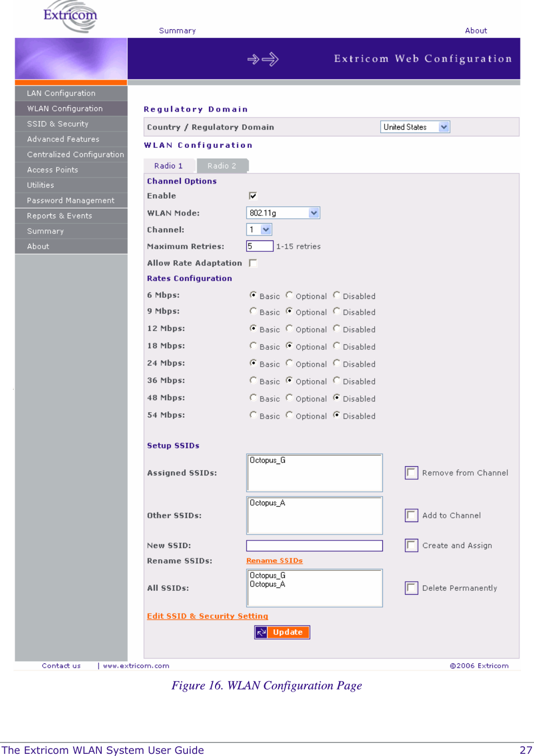The image size is (534, 756).
Task: Visit www.extricom.com footer link
Action: tap(136, 666)
